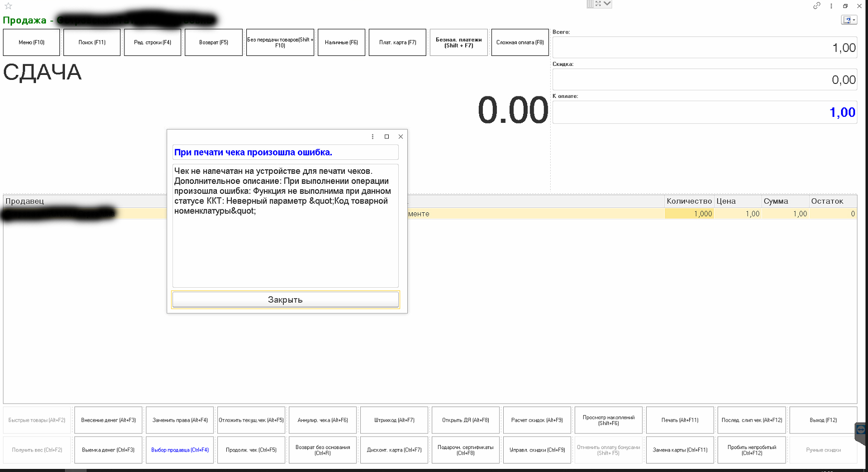
Task: Choose Плат. карта (F7) payment
Action: click(x=397, y=42)
